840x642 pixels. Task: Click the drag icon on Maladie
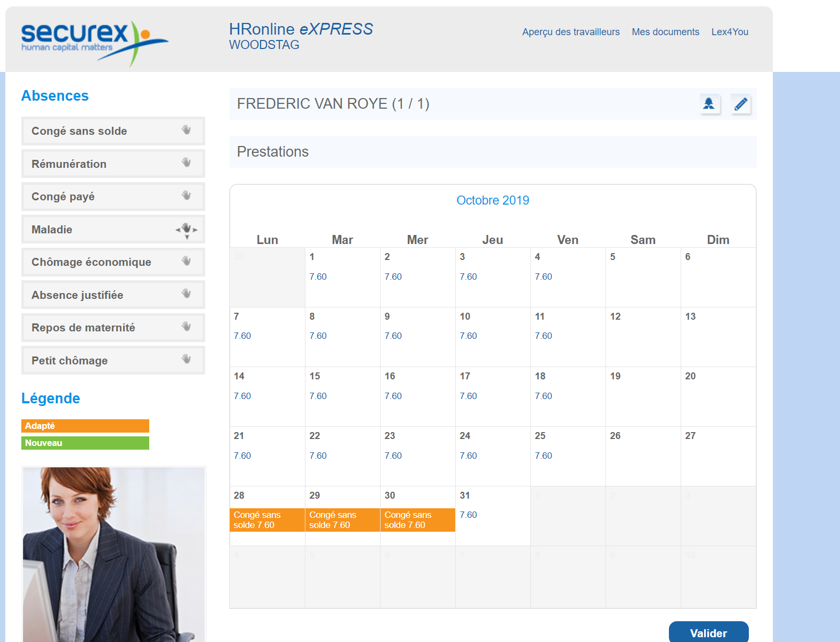186,230
